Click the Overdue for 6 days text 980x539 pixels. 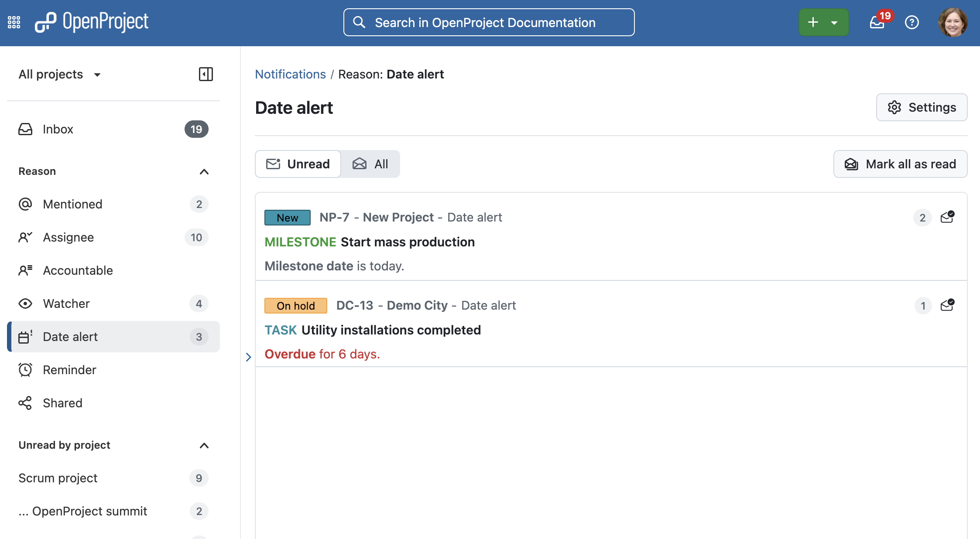click(x=322, y=354)
